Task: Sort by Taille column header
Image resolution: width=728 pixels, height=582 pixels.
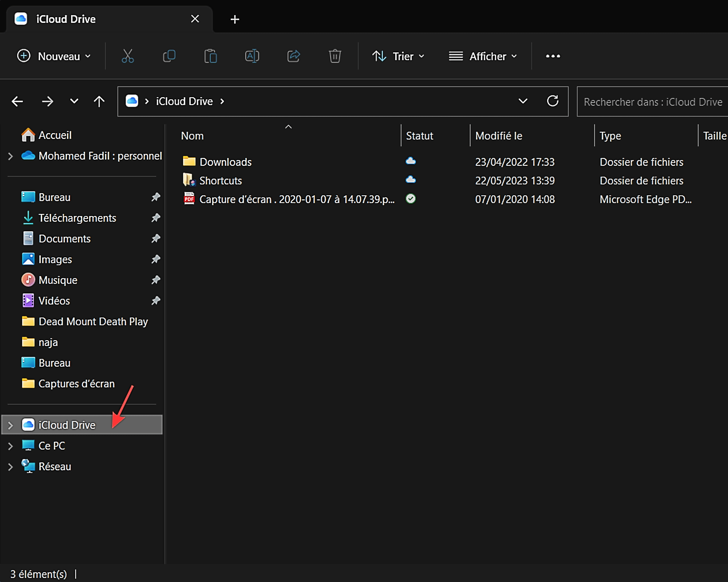Action: tap(715, 136)
